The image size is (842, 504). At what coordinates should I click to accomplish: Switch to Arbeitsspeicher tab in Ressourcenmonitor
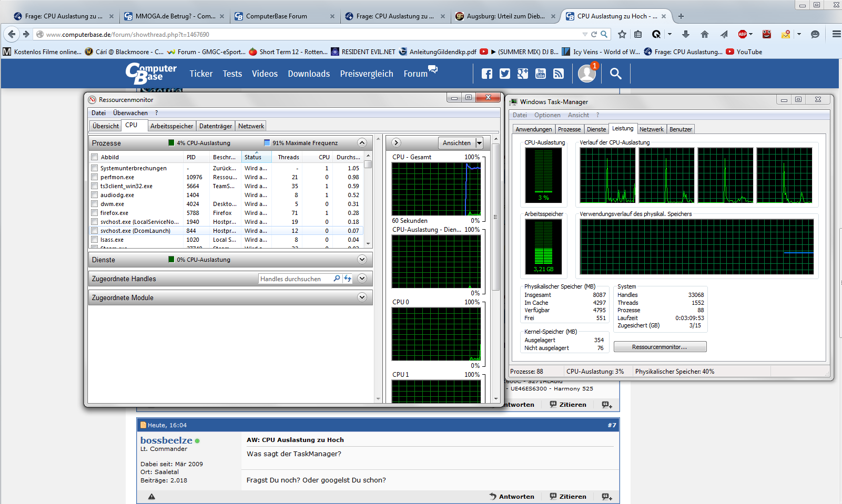172,126
